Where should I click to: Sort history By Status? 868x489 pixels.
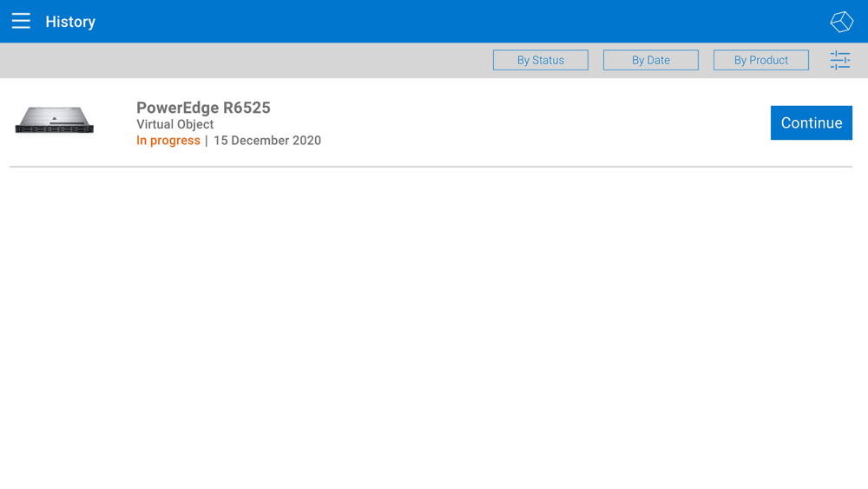[x=540, y=60]
